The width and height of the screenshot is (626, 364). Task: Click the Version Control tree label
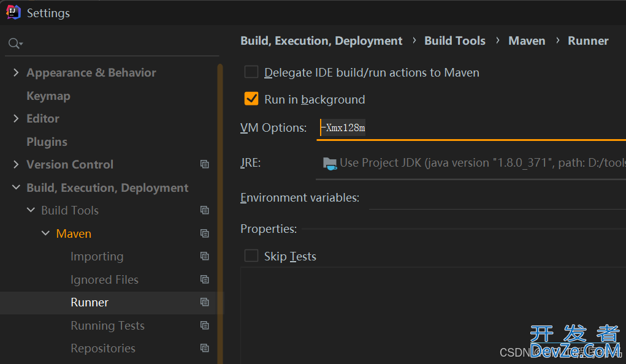point(70,164)
